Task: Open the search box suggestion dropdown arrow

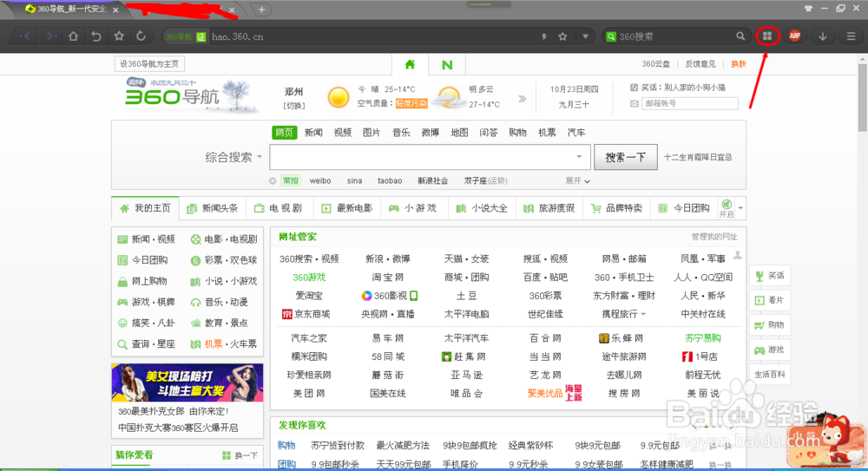Action: pos(579,157)
